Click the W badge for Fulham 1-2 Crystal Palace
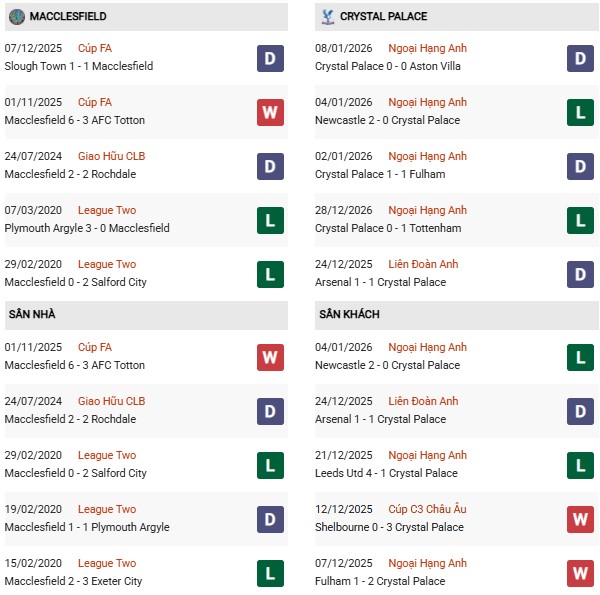The height and width of the screenshot is (595, 600). pyautogui.click(x=581, y=573)
